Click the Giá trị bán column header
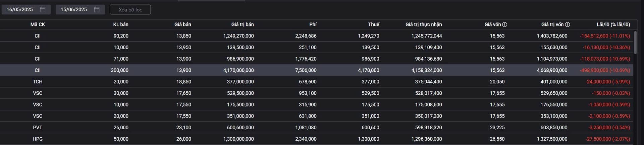Viewport: 644px width, 145px height. (x=243, y=24)
